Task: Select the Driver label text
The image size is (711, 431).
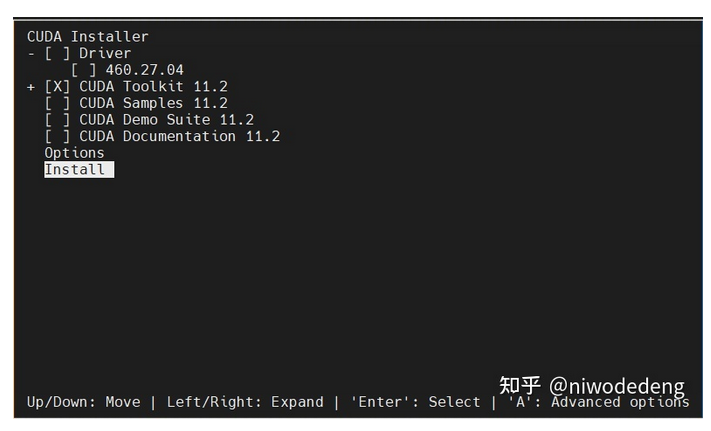Action: (x=105, y=53)
